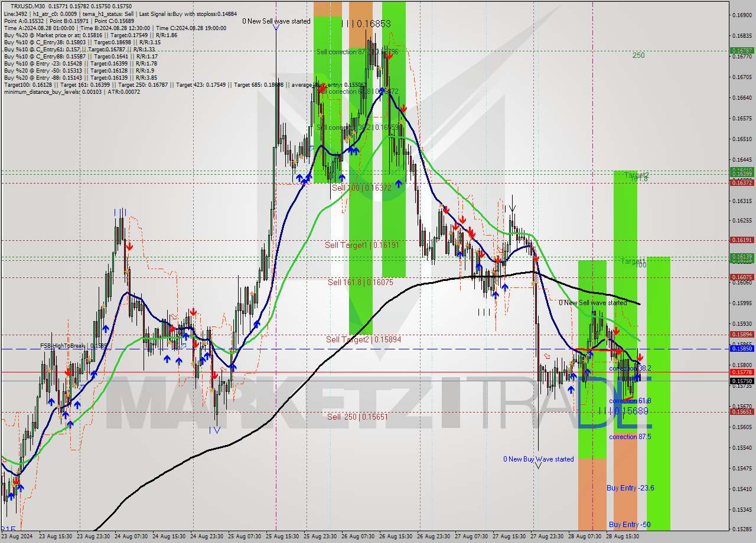The image size is (756, 543).
Task: Click the 0.15285 price axis tick
Action: point(742,529)
